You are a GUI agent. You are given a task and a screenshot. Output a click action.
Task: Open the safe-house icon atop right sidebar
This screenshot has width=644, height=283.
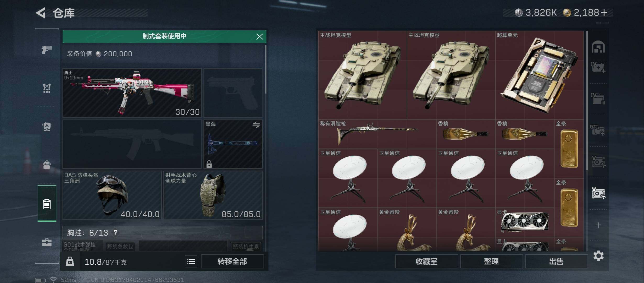[598, 47]
